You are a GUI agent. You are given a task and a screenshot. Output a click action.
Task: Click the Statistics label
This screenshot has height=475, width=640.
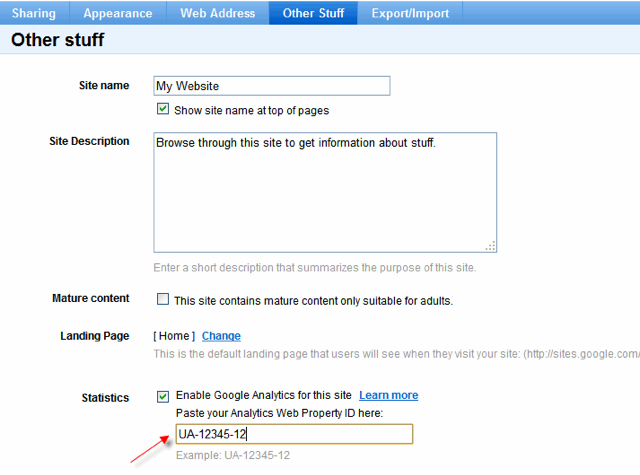105,397
